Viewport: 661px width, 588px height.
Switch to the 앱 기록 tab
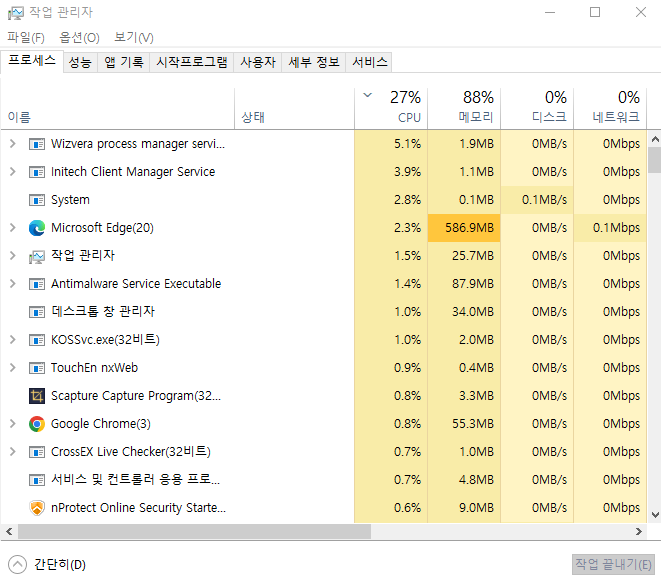(124, 62)
